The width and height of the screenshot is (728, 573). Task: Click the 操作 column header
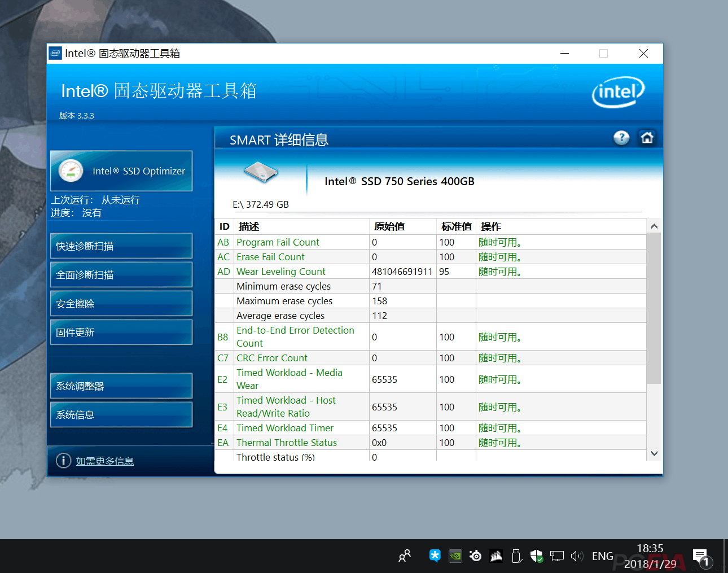[561, 226]
